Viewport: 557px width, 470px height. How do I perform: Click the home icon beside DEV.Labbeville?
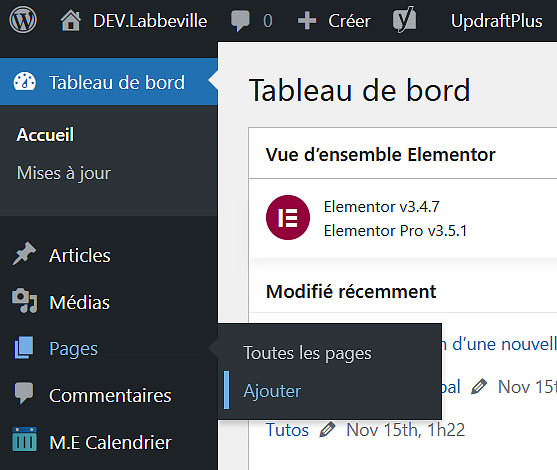[x=71, y=21]
